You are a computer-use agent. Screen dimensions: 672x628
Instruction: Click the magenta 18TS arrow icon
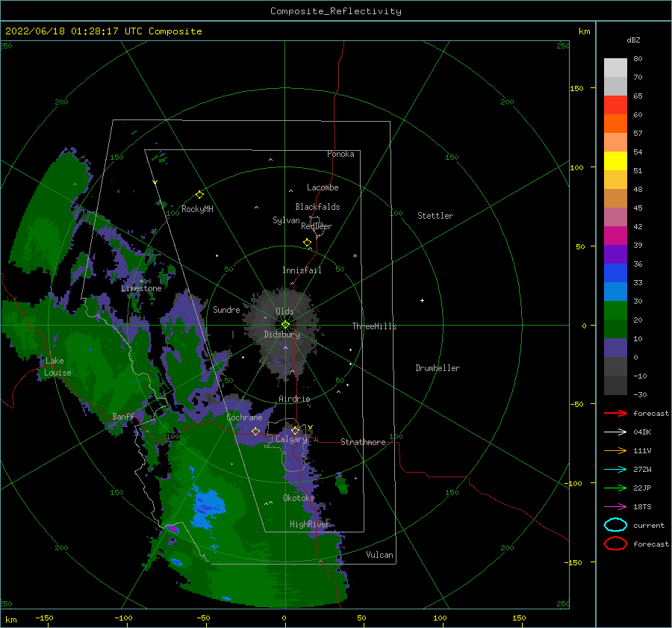click(615, 507)
